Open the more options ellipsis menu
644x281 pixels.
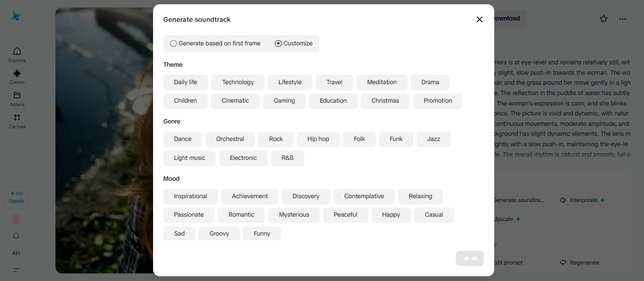(623, 19)
